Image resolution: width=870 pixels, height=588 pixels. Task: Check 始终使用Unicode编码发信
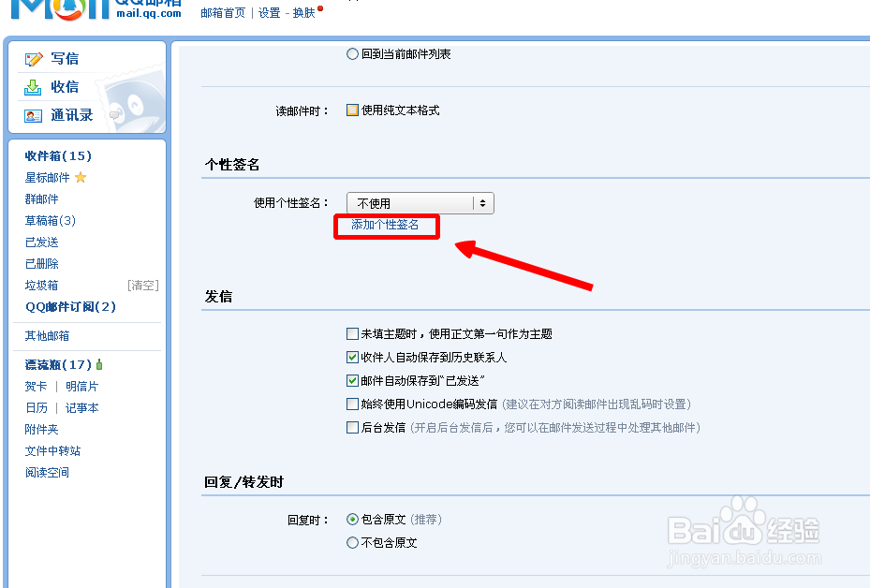tap(352, 406)
